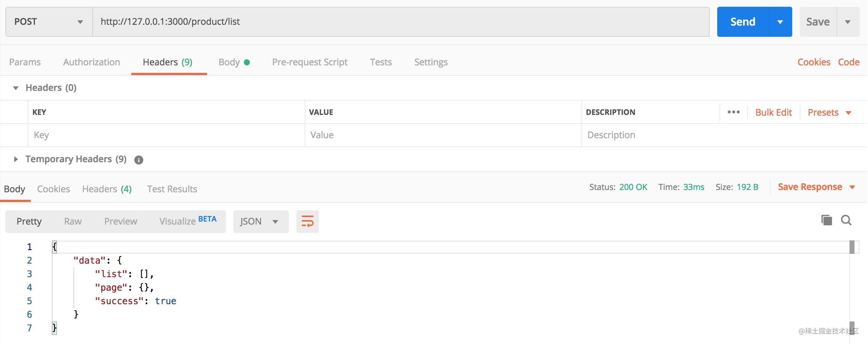Open the Cookies link
This screenshot has width=868, height=344.
(814, 62)
